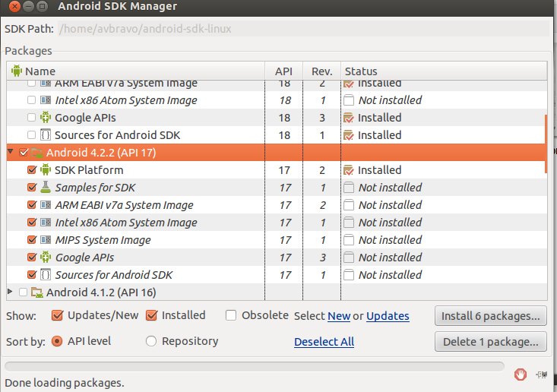Select the Repository sort option
The image size is (557, 392).
[x=151, y=341]
